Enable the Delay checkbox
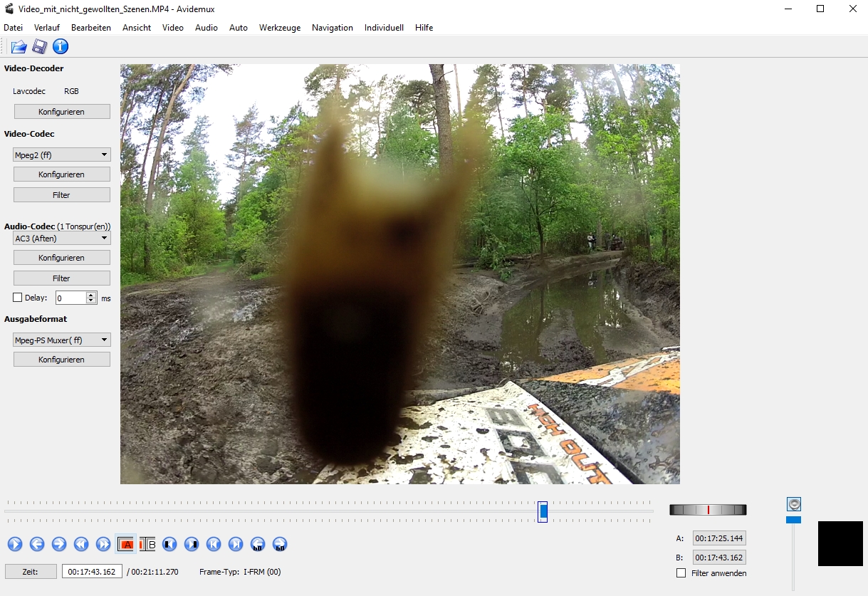The width and height of the screenshot is (868, 596). click(x=18, y=298)
